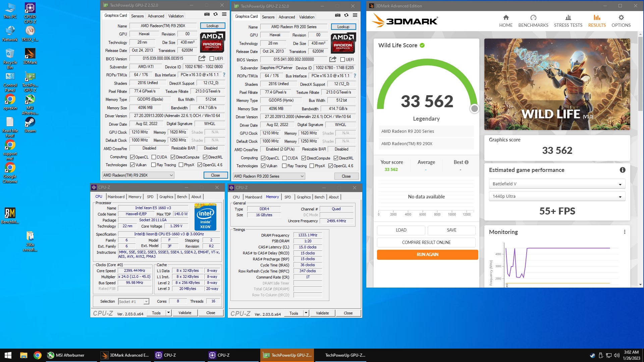Open MSI Afterburner desktop shortcut
The height and width of the screenshot is (362, 644).
click(30, 105)
